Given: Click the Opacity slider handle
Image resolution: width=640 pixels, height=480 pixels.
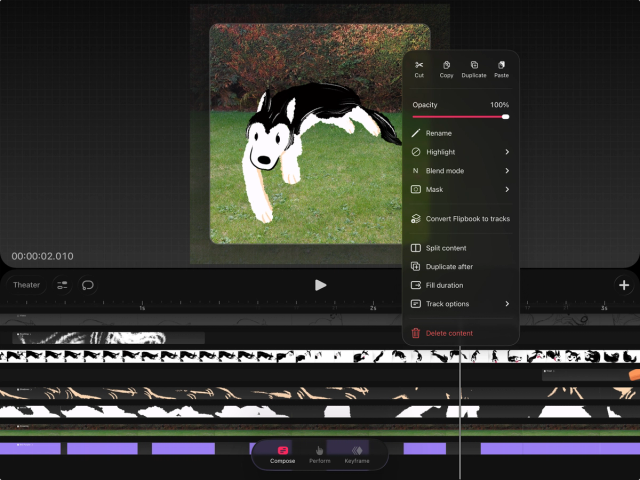Looking at the screenshot, I should [x=505, y=117].
